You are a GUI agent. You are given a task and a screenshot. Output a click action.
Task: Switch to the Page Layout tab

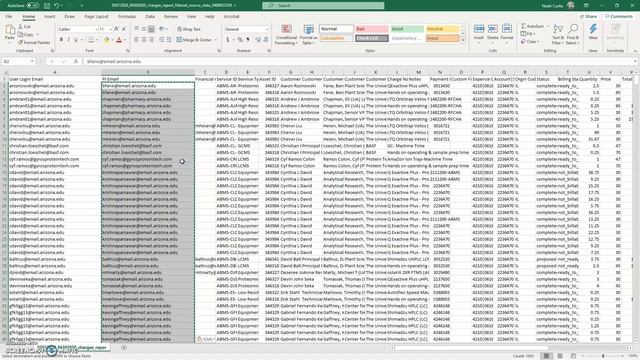pyautogui.click(x=96, y=17)
